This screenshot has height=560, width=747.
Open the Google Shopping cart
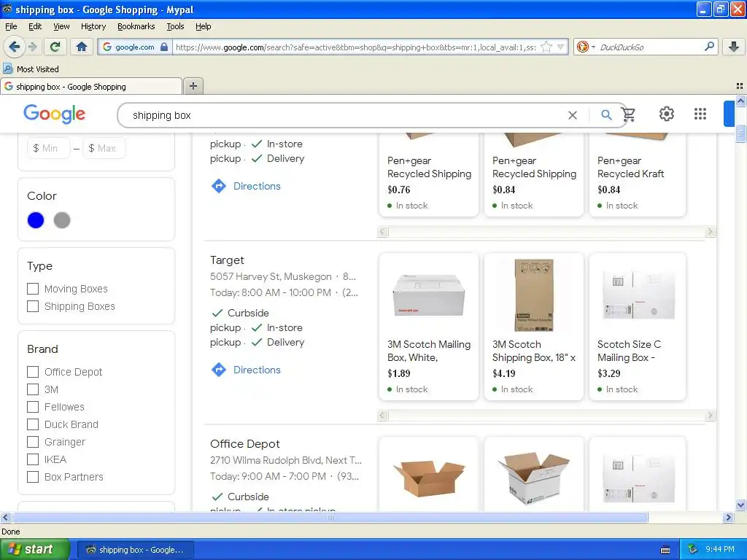click(x=628, y=114)
